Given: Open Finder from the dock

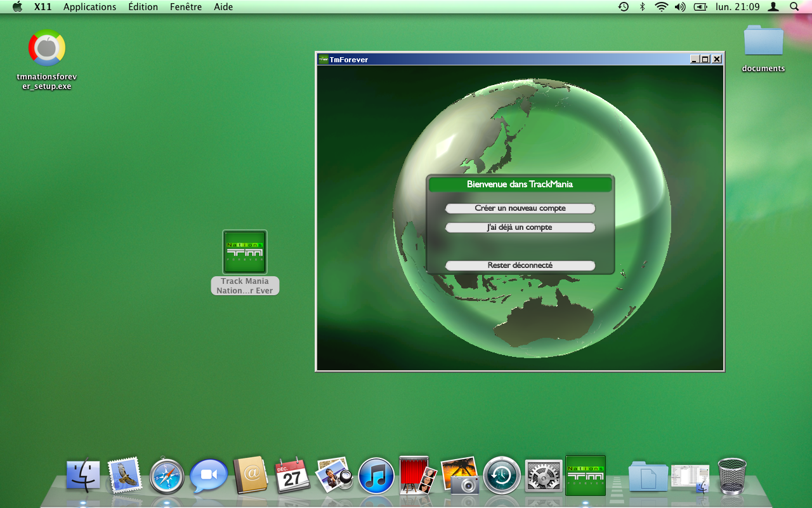Looking at the screenshot, I should click(84, 476).
